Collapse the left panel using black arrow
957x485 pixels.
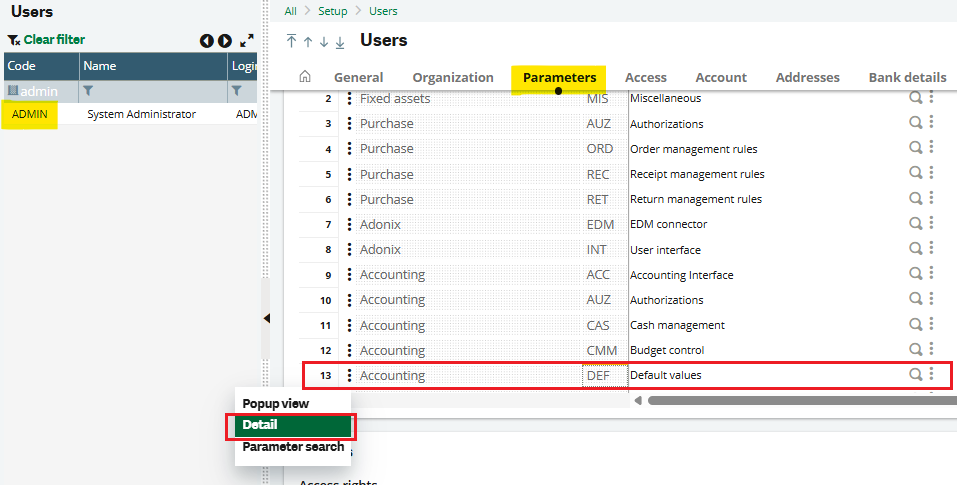point(266,318)
